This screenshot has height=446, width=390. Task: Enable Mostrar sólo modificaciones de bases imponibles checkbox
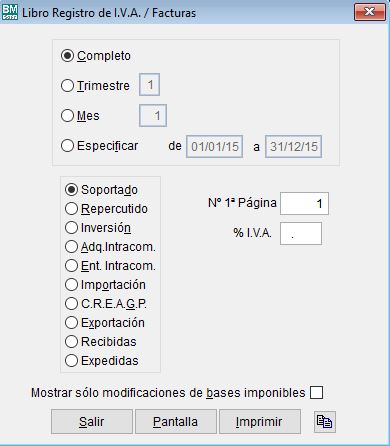pos(316,392)
